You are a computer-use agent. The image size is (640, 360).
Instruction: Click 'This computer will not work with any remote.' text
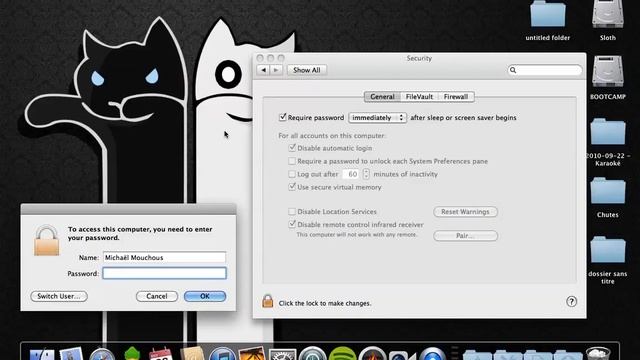(x=357, y=235)
